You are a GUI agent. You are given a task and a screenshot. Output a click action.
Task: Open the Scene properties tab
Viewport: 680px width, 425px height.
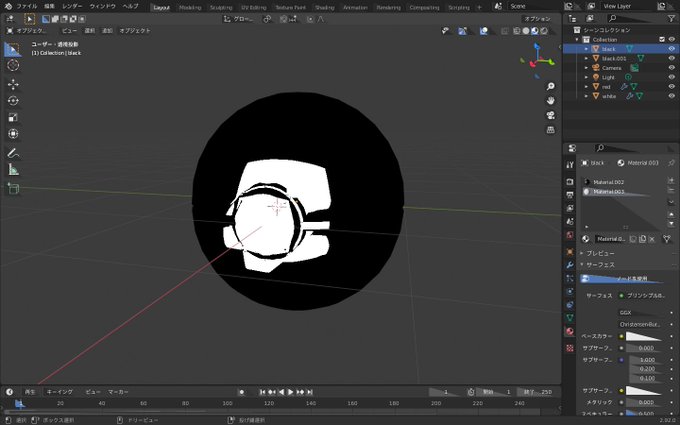(x=570, y=222)
